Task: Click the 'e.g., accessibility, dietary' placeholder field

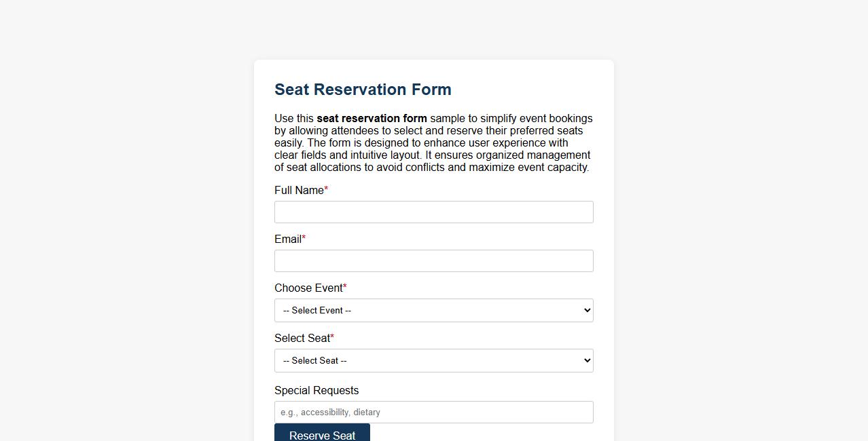Action: point(434,412)
